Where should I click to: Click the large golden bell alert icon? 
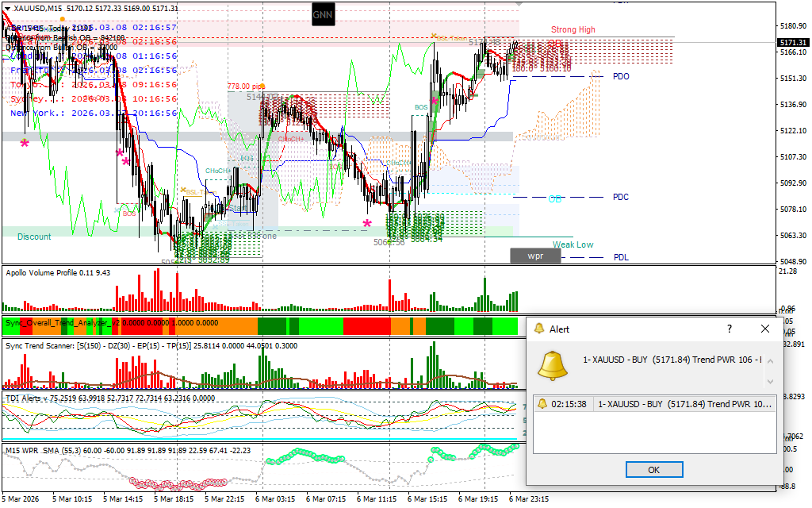(553, 364)
